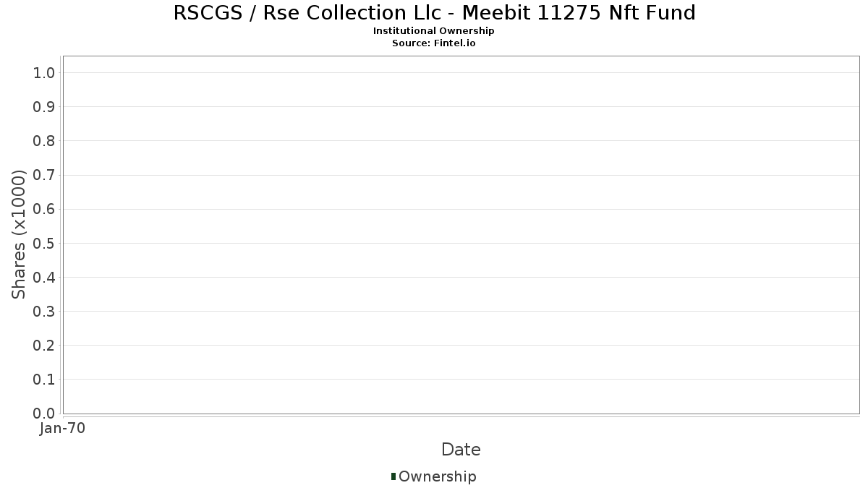This screenshot has width=868, height=488.
Task: Click the 0.2 y-axis tick label
Action: [44, 346]
